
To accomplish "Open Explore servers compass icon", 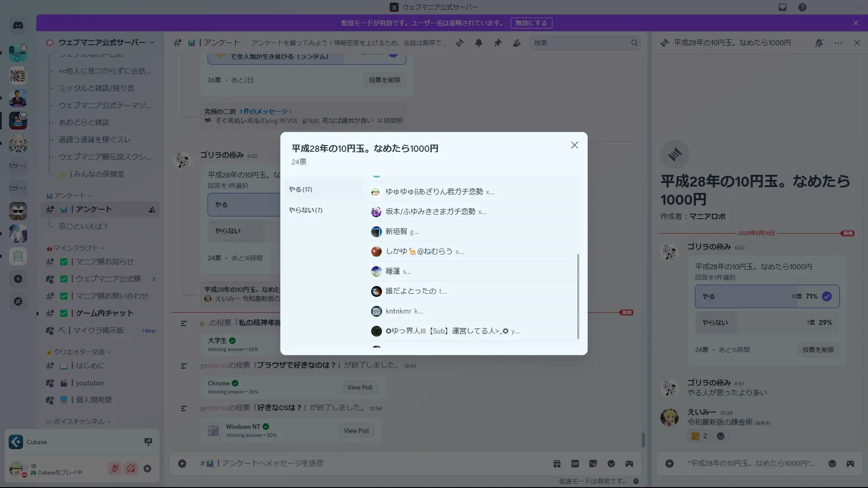I will click(x=18, y=301).
